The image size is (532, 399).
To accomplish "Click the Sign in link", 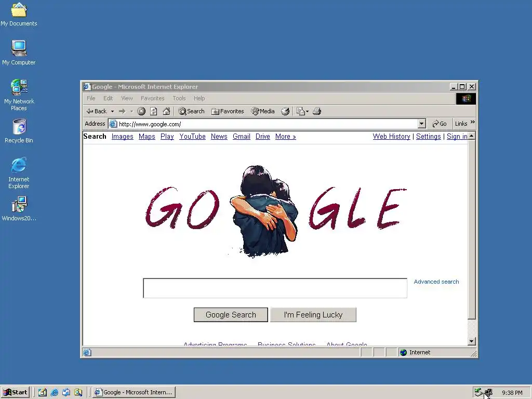I will [457, 137].
